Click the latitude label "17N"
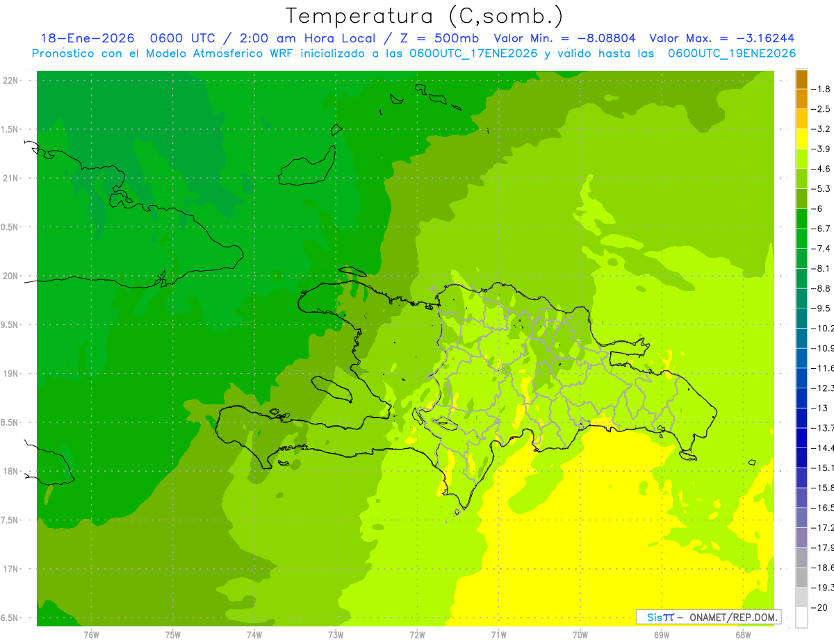The width and height of the screenshot is (834, 644). point(11,569)
